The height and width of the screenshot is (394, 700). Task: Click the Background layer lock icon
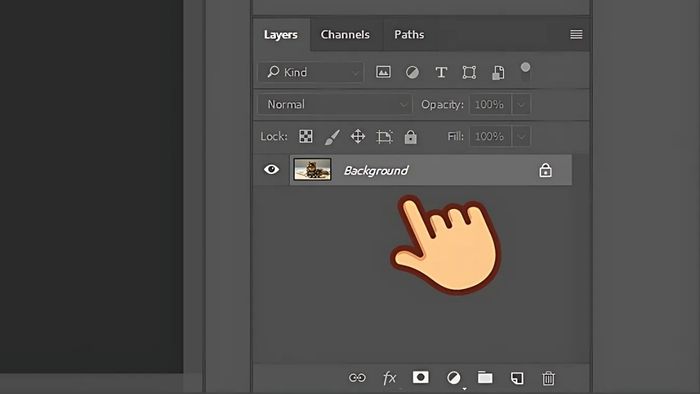(x=545, y=170)
